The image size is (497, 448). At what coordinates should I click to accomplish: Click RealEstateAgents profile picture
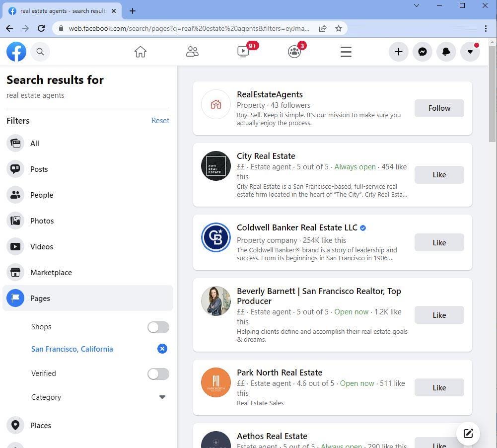pyautogui.click(x=216, y=104)
